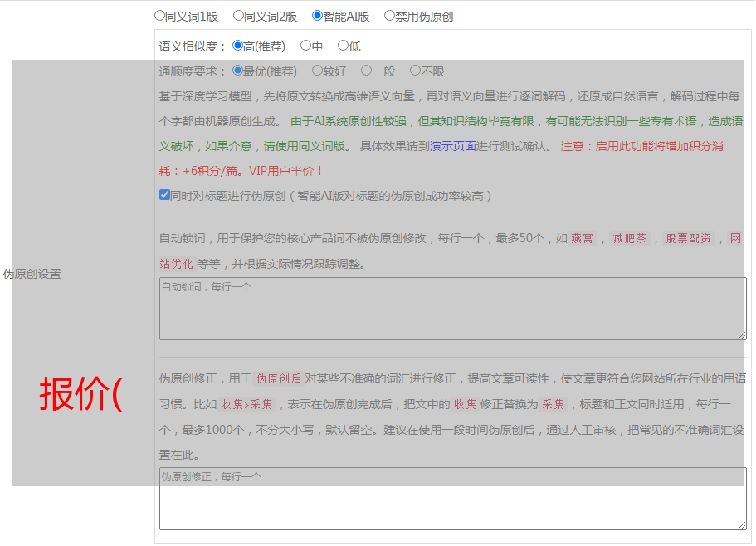Focus the 伪原创修正 text area
The width and height of the screenshot is (756, 546).
point(452,500)
